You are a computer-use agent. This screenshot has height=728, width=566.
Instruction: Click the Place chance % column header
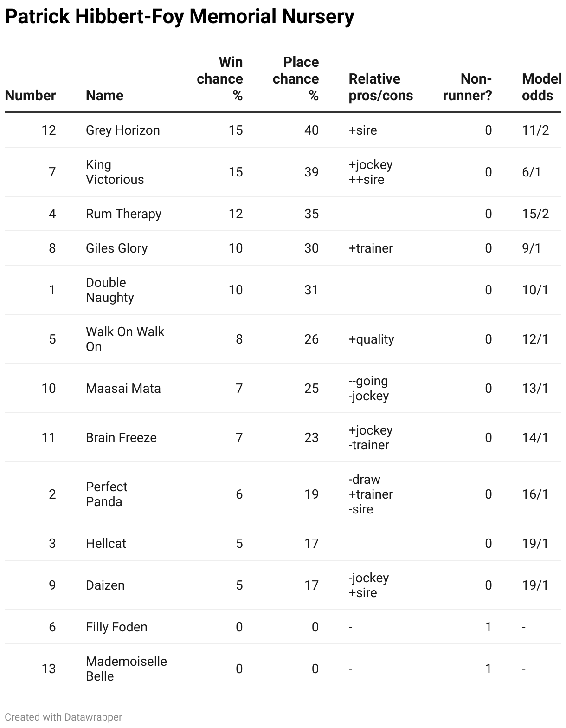click(296, 79)
